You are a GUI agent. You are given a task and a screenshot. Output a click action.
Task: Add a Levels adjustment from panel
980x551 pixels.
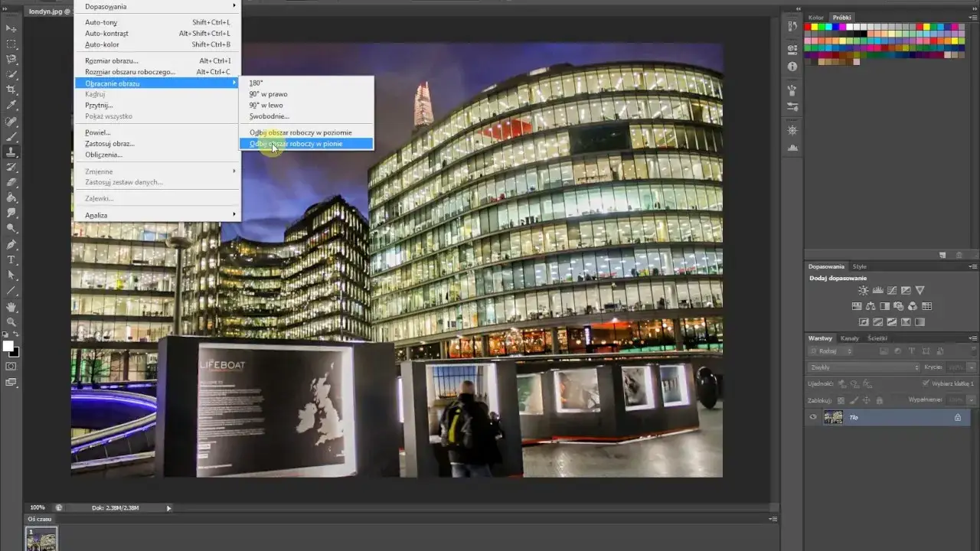click(x=877, y=291)
